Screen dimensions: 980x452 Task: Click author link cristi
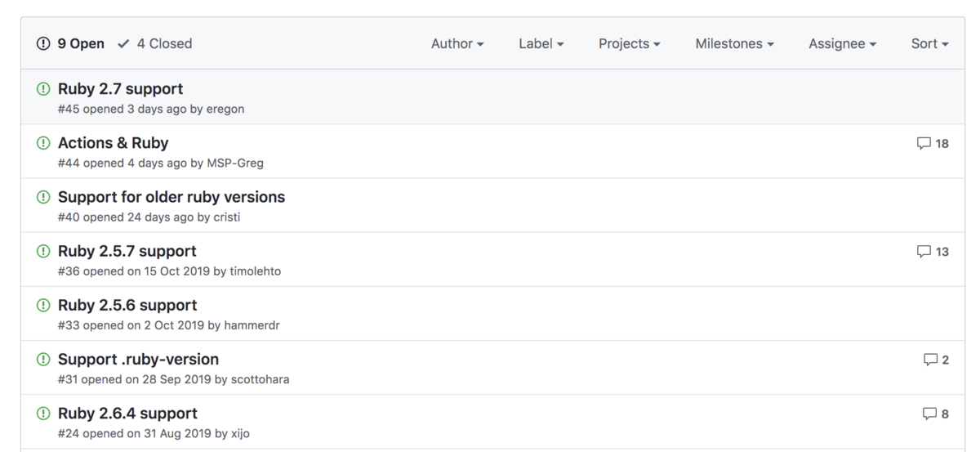pyautogui.click(x=227, y=217)
